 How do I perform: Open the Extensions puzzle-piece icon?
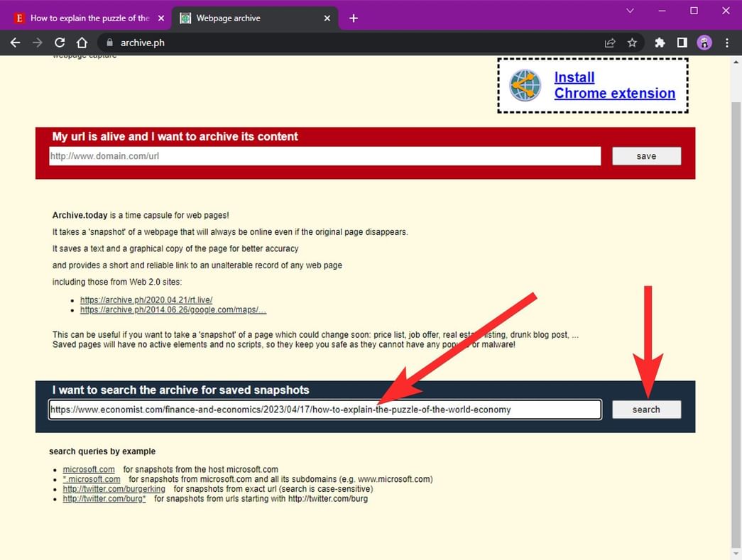(x=659, y=43)
